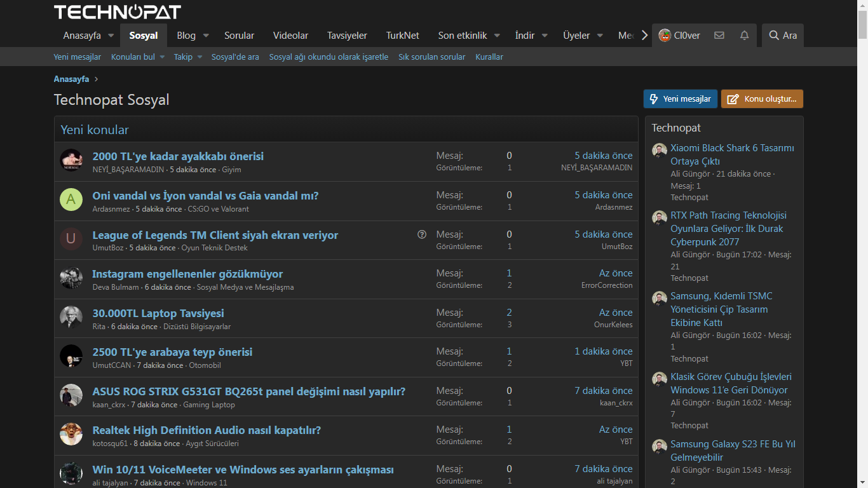Click the CS:GO ve Valorant category link
Viewport: 868px width, 488px height.
(218, 208)
